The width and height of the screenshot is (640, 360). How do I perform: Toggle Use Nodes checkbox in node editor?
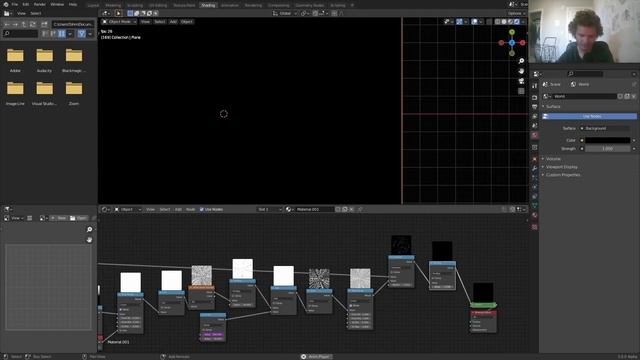coord(202,209)
